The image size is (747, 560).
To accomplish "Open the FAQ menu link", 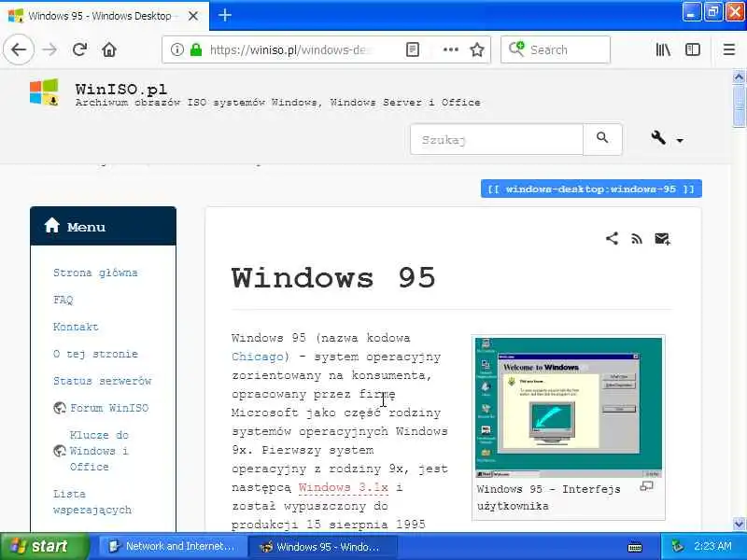I will tap(63, 300).
